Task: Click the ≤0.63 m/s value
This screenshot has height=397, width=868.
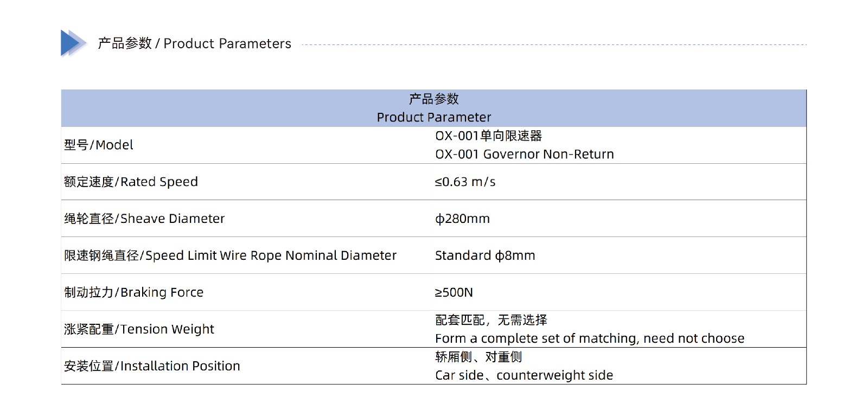Action: (465, 182)
